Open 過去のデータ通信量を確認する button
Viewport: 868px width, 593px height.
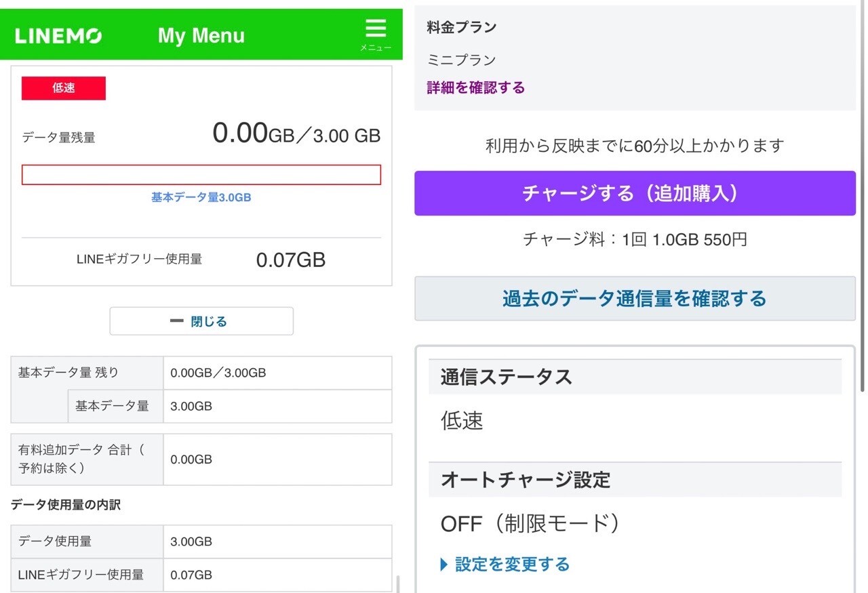click(635, 298)
